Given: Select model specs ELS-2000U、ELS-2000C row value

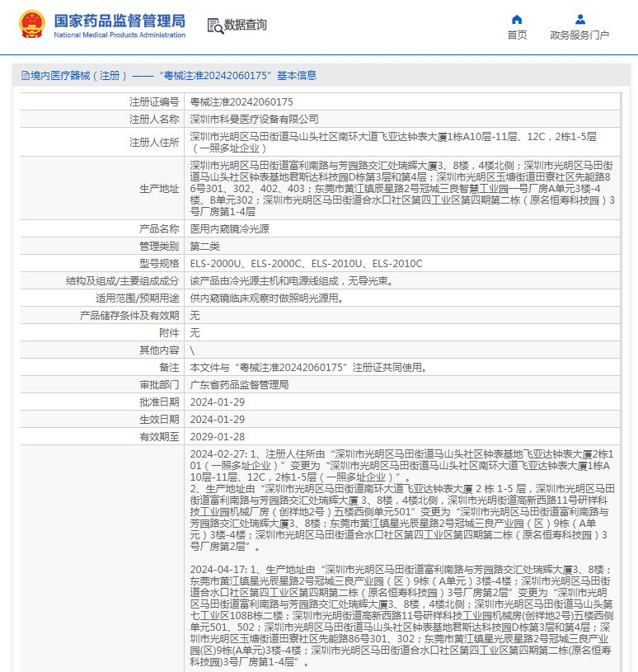Looking at the screenshot, I should click(307, 264).
